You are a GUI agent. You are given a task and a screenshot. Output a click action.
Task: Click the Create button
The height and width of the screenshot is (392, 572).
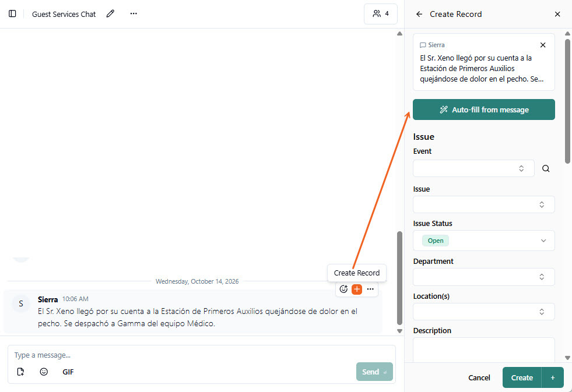pyautogui.click(x=522, y=378)
